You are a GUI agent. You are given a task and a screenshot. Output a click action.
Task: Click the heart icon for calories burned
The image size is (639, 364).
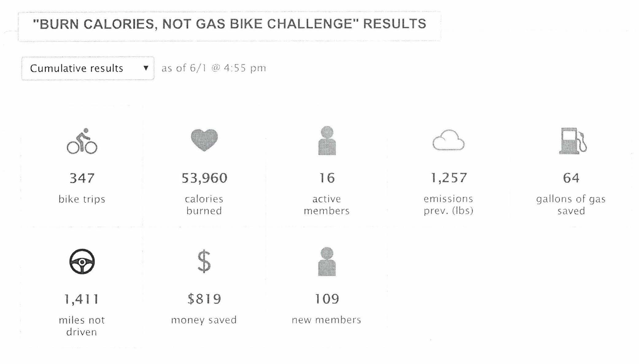(204, 140)
